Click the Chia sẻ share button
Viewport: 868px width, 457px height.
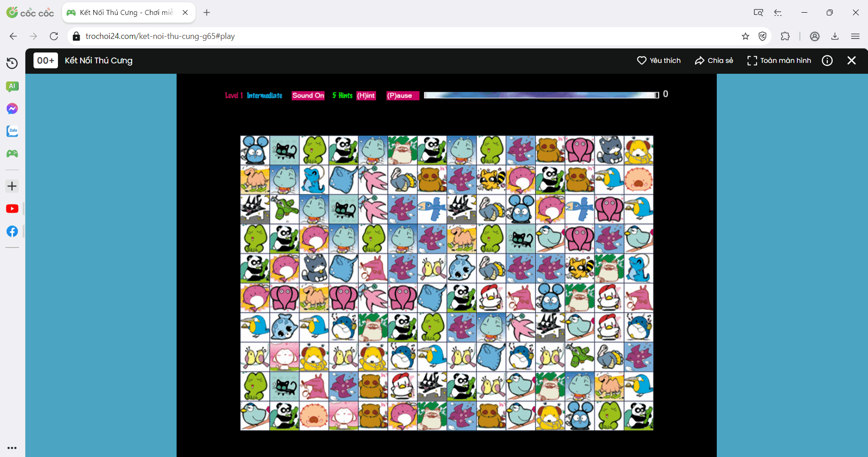[714, 61]
